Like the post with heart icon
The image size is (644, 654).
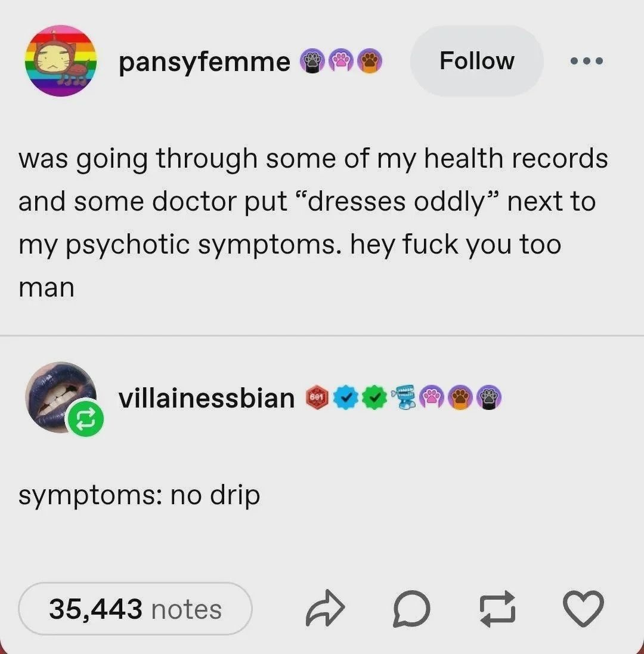[584, 609]
